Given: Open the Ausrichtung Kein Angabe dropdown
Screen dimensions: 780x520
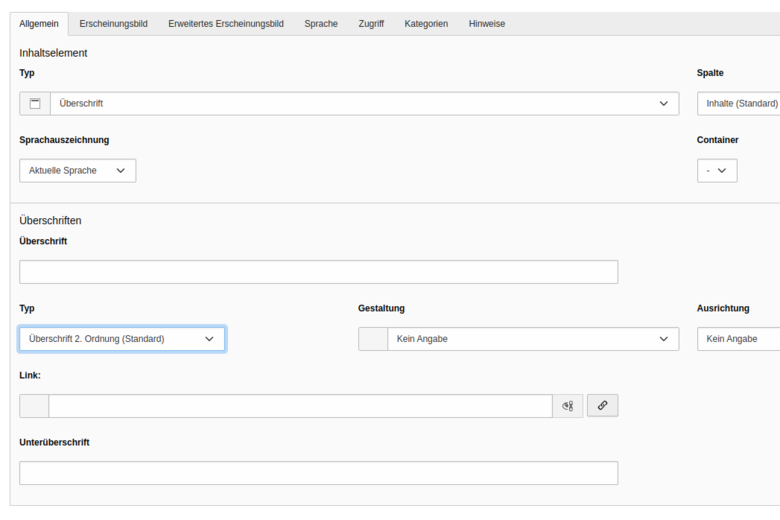Looking at the screenshot, I should click(x=738, y=339).
